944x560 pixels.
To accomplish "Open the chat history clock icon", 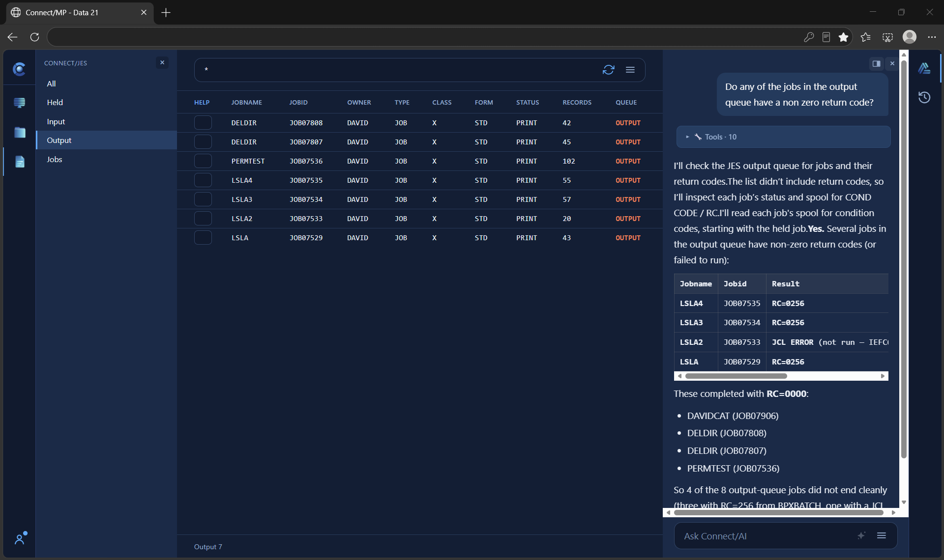I will coord(924,97).
